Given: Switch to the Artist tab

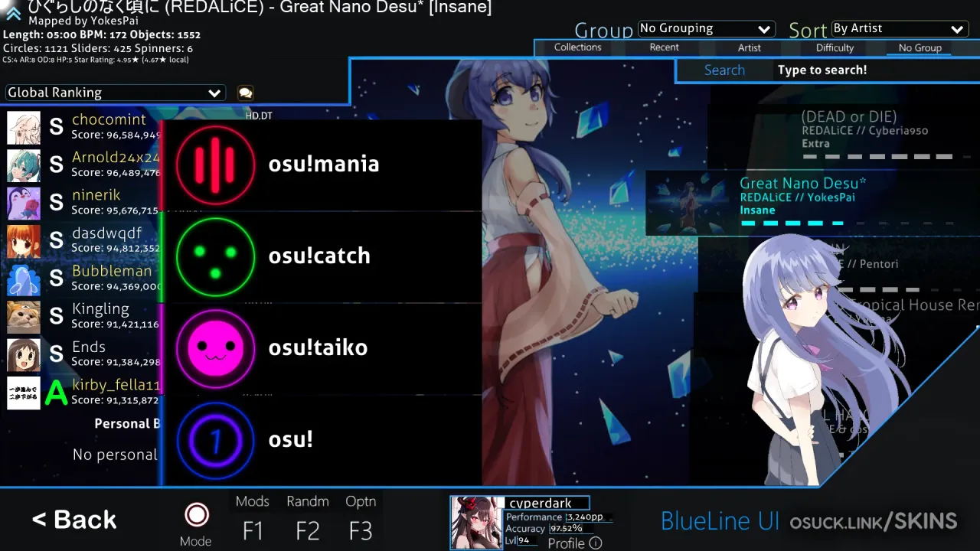Looking at the screenshot, I should click(x=750, y=47).
